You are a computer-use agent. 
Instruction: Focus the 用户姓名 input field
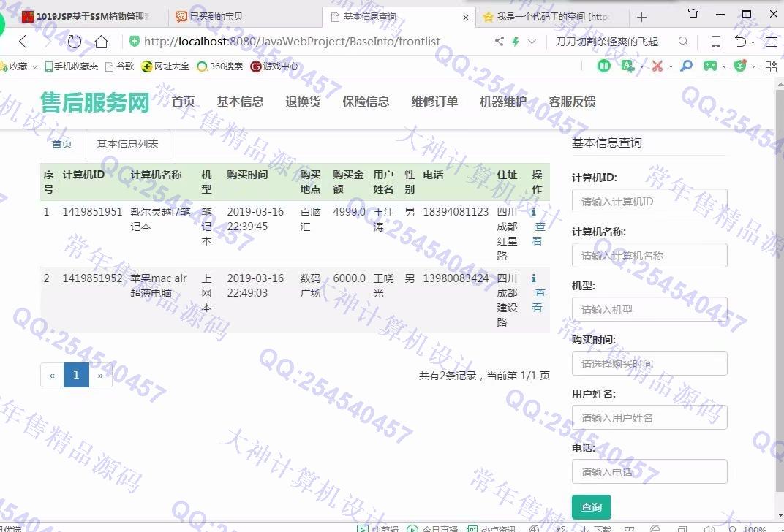pos(649,417)
